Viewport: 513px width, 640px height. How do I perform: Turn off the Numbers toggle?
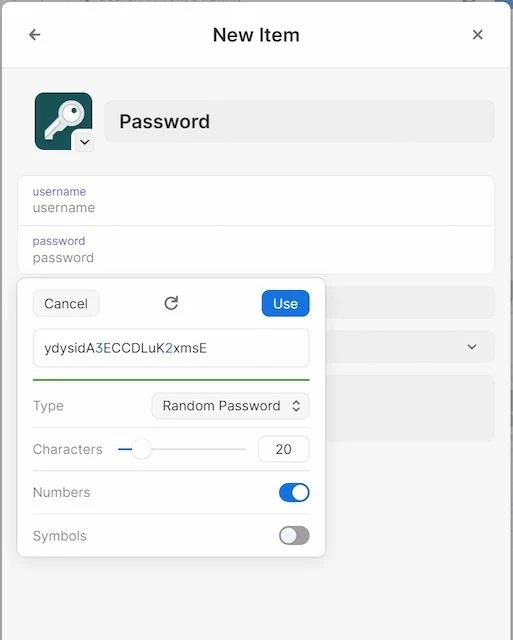(x=294, y=493)
